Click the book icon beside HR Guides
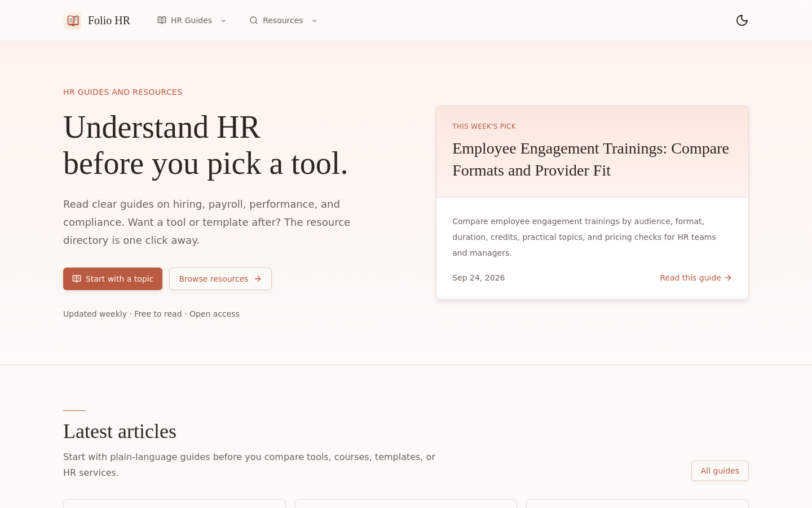 162,20
